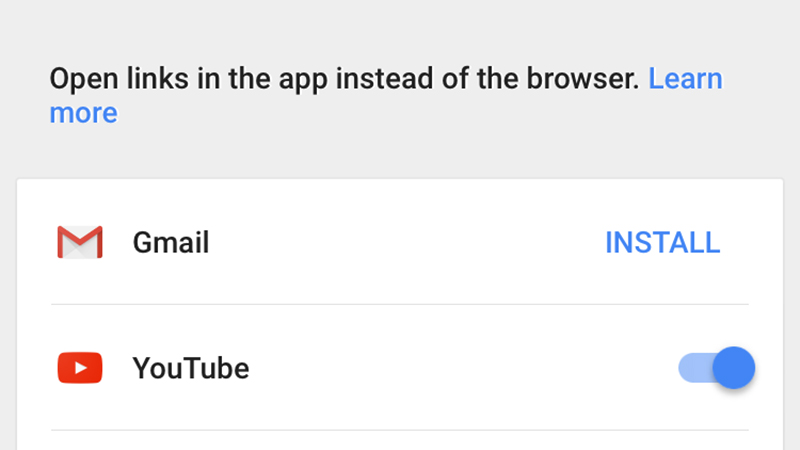Viewport: 800px width, 450px height.
Task: Click the blue word "Learn"
Action: pyautogui.click(x=685, y=79)
